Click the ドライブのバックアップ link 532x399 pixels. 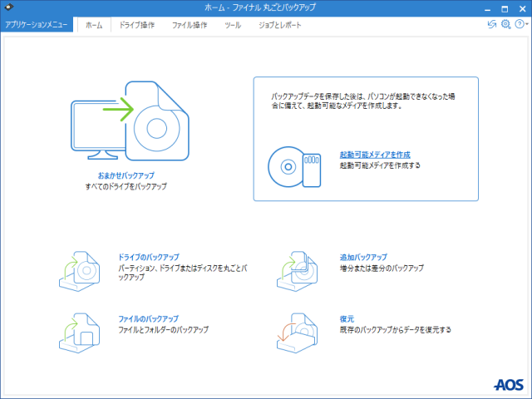coord(149,257)
